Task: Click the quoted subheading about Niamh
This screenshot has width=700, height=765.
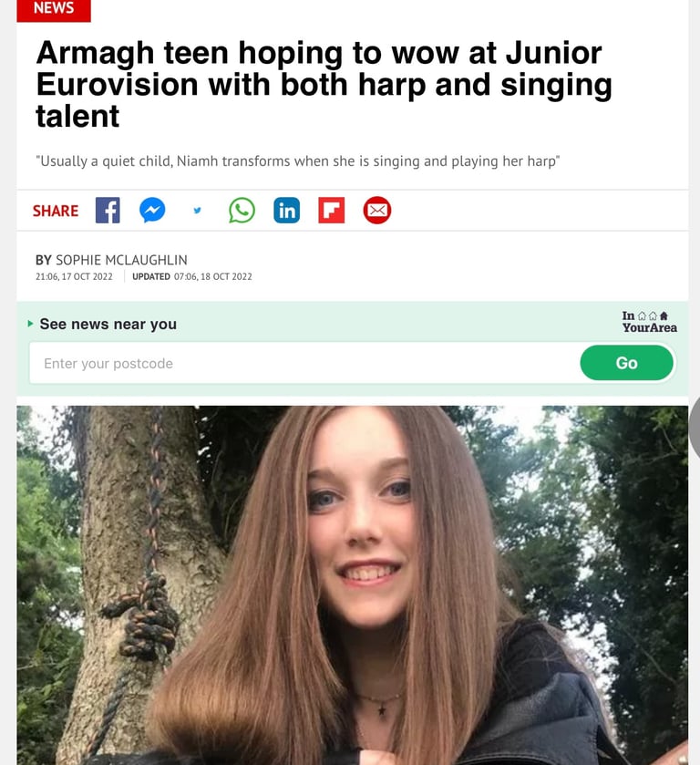Action: tap(297, 161)
